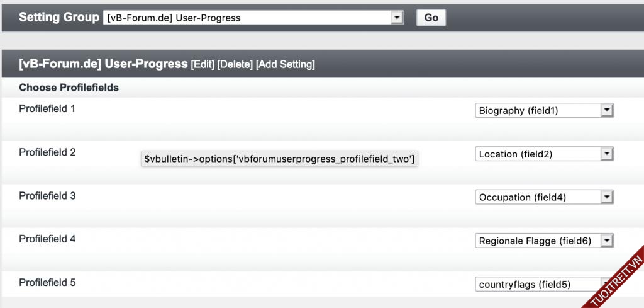This screenshot has height=308, width=644.
Task: Click the Profilefield 1 label
Action: tap(47, 109)
